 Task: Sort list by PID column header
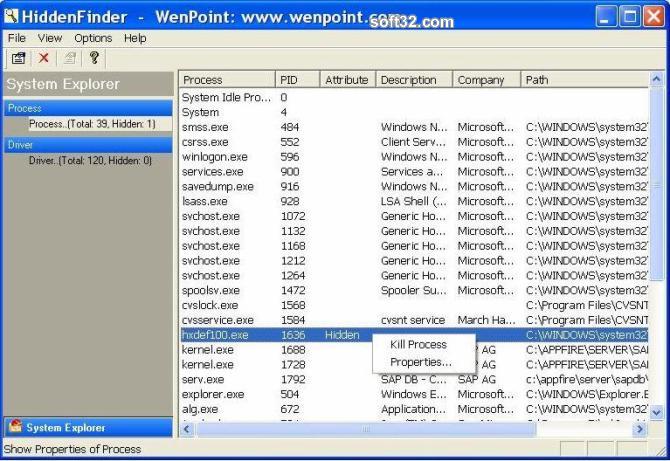click(297, 80)
